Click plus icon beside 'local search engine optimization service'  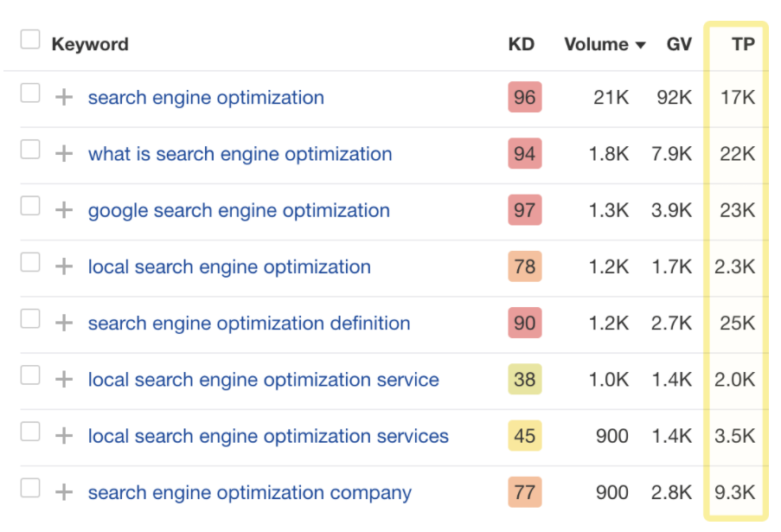tap(64, 380)
